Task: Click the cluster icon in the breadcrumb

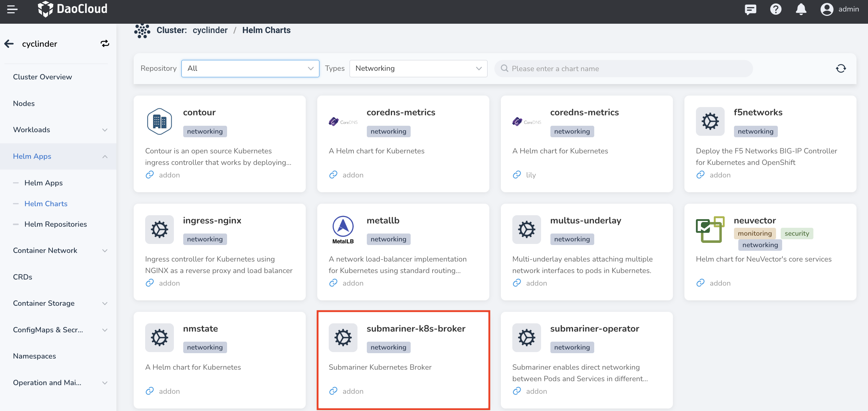Action: [142, 31]
